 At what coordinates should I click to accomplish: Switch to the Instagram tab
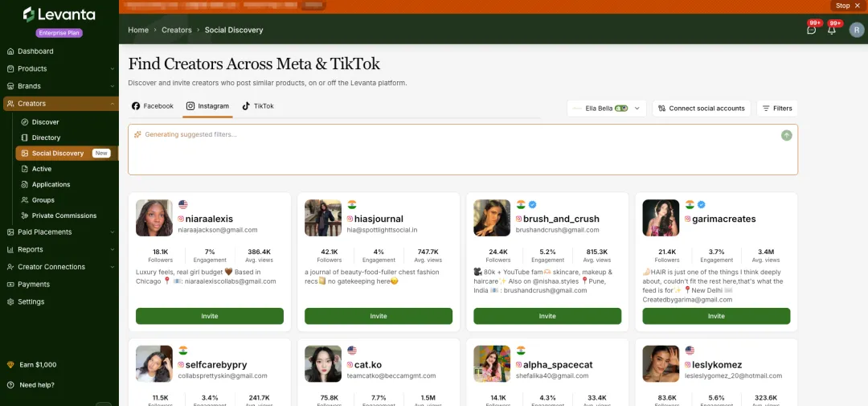point(207,106)
